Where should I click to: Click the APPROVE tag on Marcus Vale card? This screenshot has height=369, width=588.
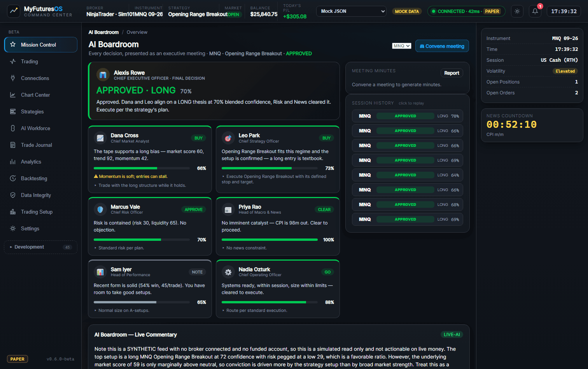point(194,209)
